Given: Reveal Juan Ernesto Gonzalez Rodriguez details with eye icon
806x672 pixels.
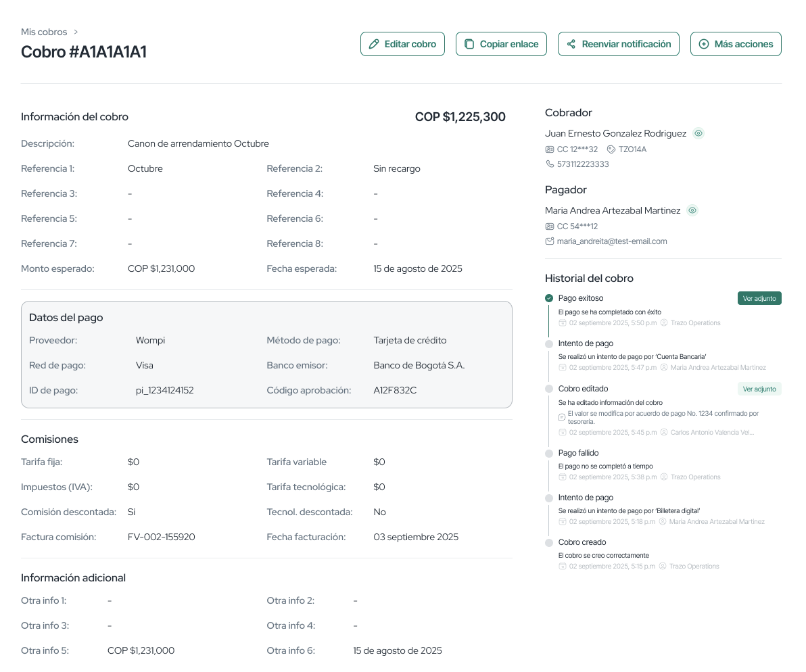Looking at the screenshot, I should point(699,133).
